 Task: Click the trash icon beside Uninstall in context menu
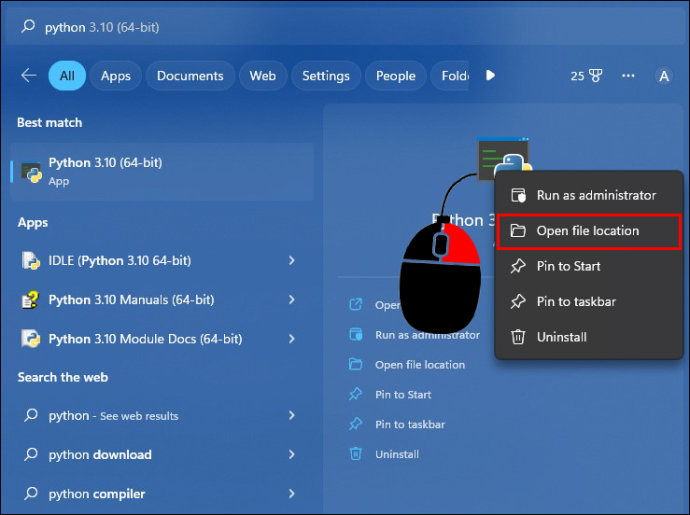tap(518, 337)
